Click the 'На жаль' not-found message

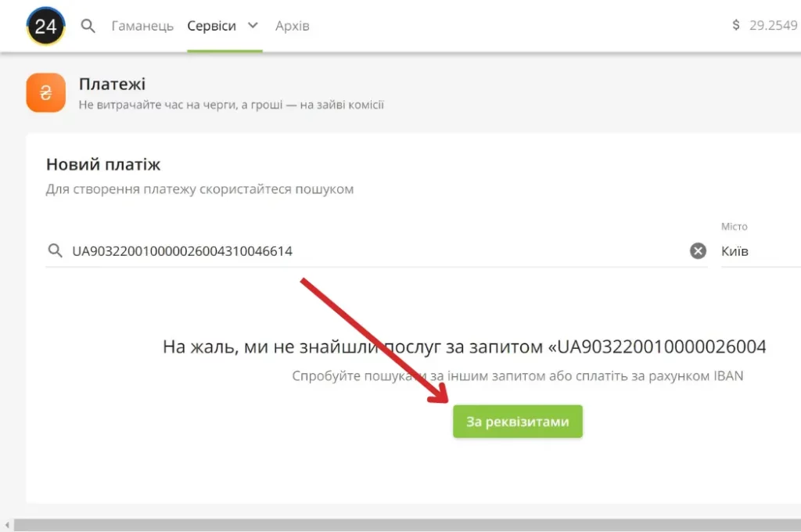[464, 347]
